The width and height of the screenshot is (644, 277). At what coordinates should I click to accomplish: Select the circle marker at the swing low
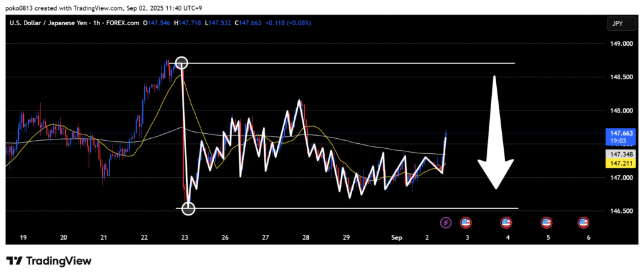188,209
